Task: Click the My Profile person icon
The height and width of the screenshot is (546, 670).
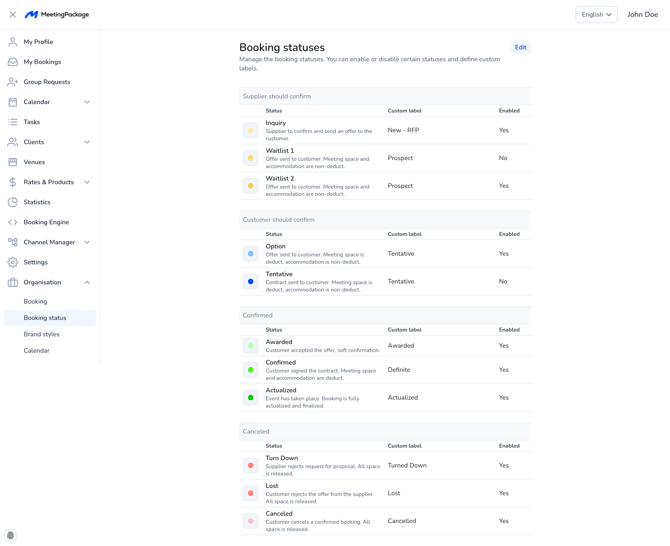Action: pyautogui.click(x=13, y=42)
